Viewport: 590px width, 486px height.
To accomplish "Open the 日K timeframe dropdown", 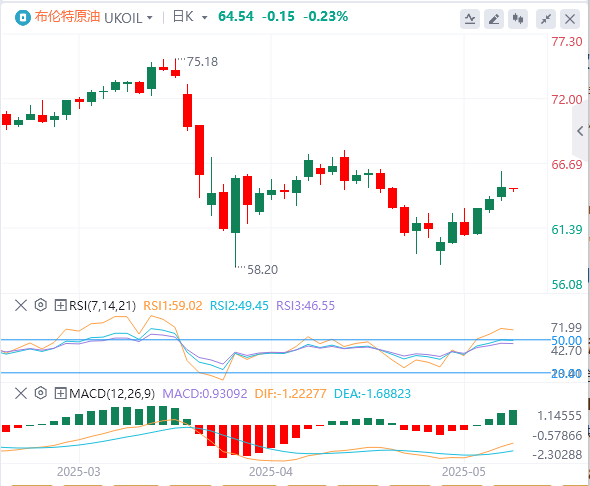I will click(x=190, y=17).
